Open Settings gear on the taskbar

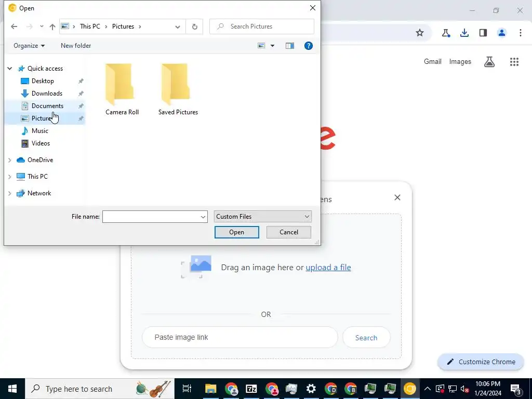311,389
